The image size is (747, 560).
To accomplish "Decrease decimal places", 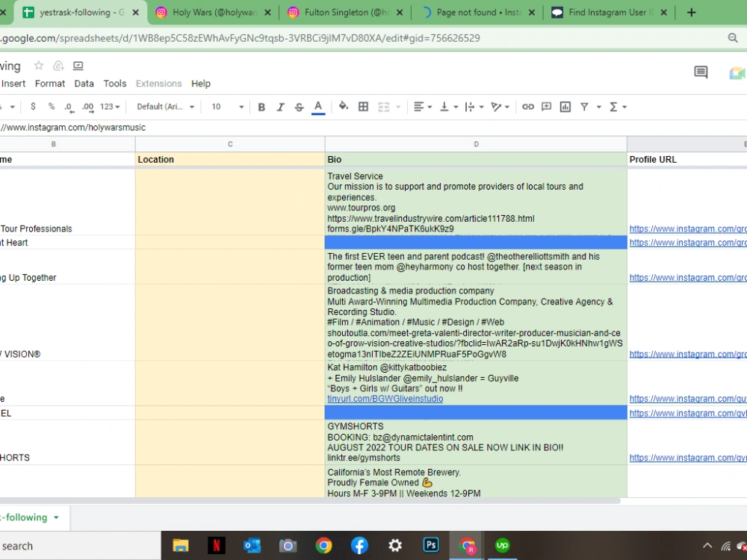I will (x=69, y=107).
